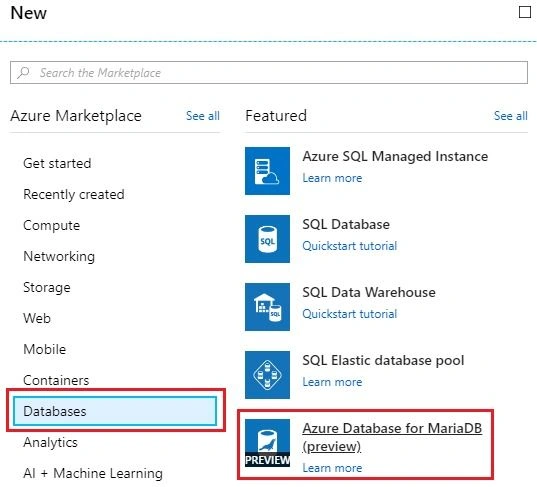Select the Databases category
This screenshot has height=487, width=537.
pyautogui.click(x=115, y=411)
